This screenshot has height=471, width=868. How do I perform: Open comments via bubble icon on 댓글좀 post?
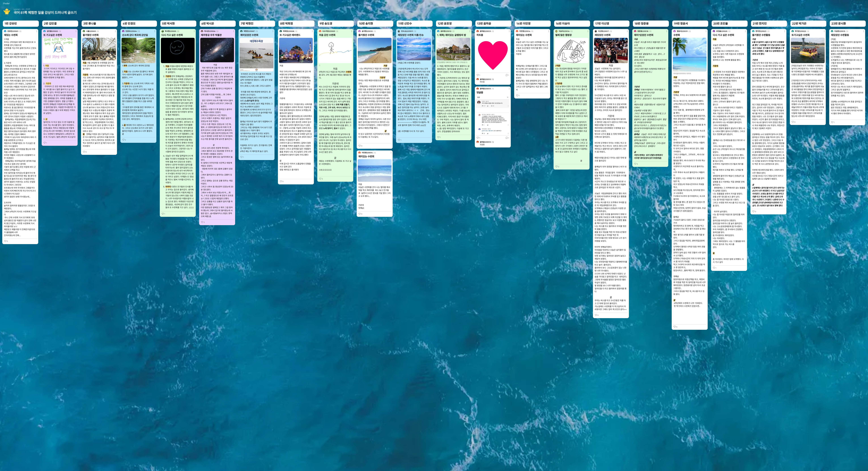tap(507, 138)
